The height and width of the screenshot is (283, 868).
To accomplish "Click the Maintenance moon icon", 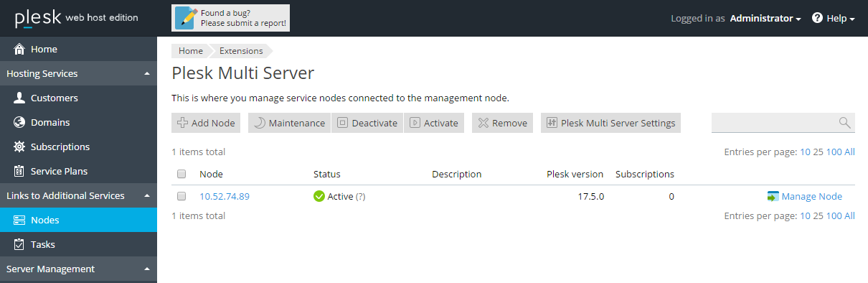I will 260,123.
